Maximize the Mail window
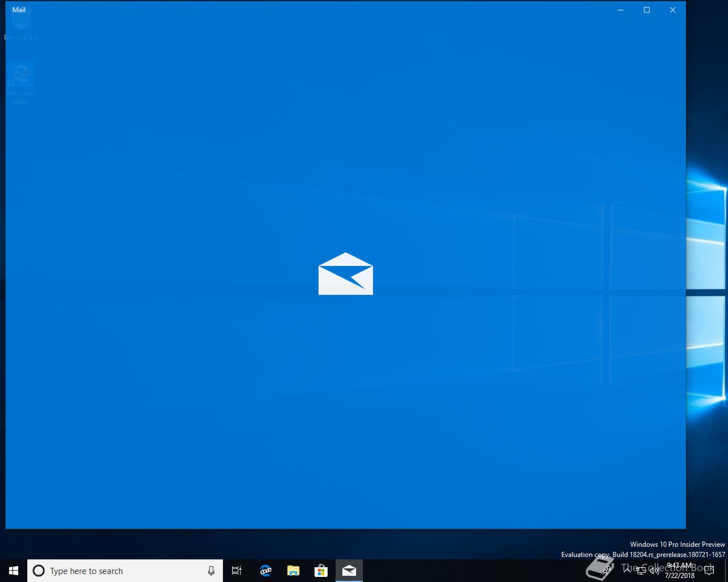This screenshot has height=582, width=728. (647, 10)
